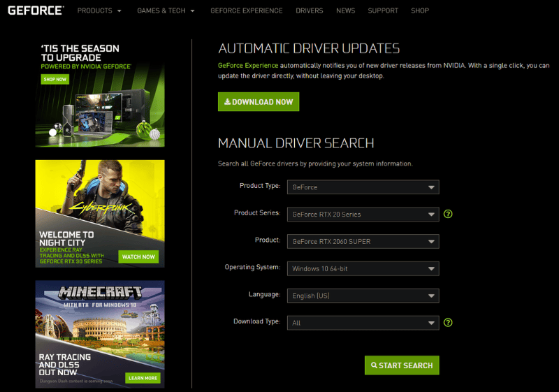559x392 pixels.
Task: Expand the Download Type dropdown
Action: (x=363, y=324)
